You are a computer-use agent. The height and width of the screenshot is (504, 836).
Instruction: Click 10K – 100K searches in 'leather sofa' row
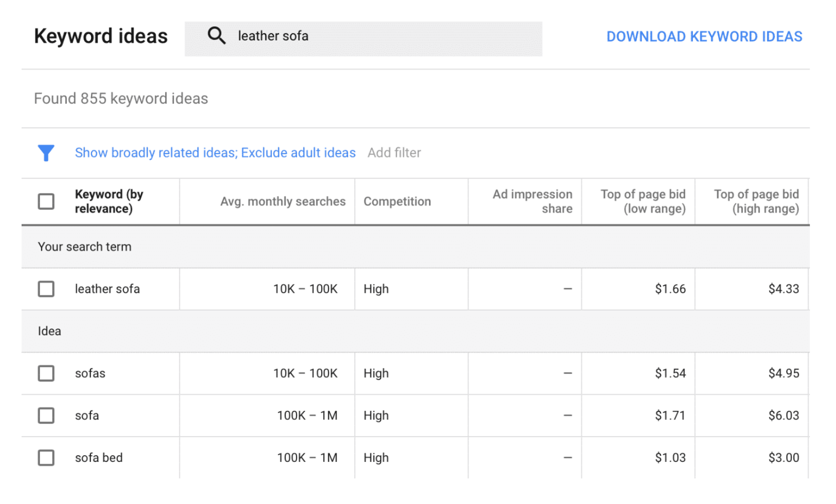[305, 289]
